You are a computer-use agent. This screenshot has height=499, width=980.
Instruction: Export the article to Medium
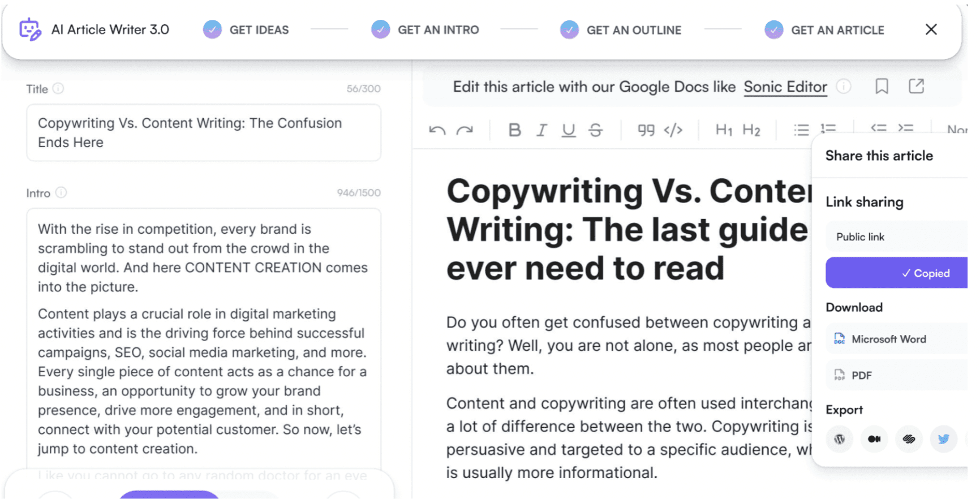click(875, 439)
